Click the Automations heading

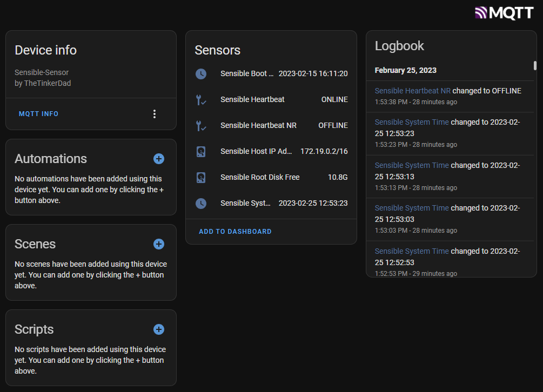tap(51, 159)
